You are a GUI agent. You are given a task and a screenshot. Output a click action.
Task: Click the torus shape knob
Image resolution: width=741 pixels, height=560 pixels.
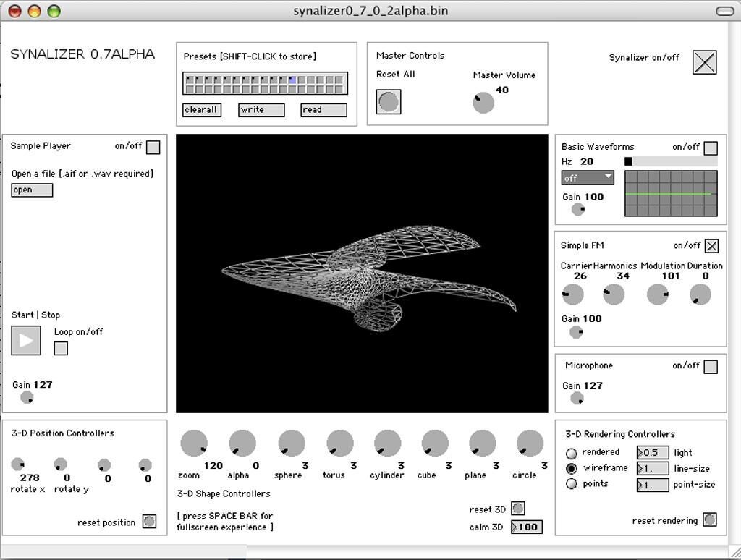pyautogui.click(x=339, y=444)
